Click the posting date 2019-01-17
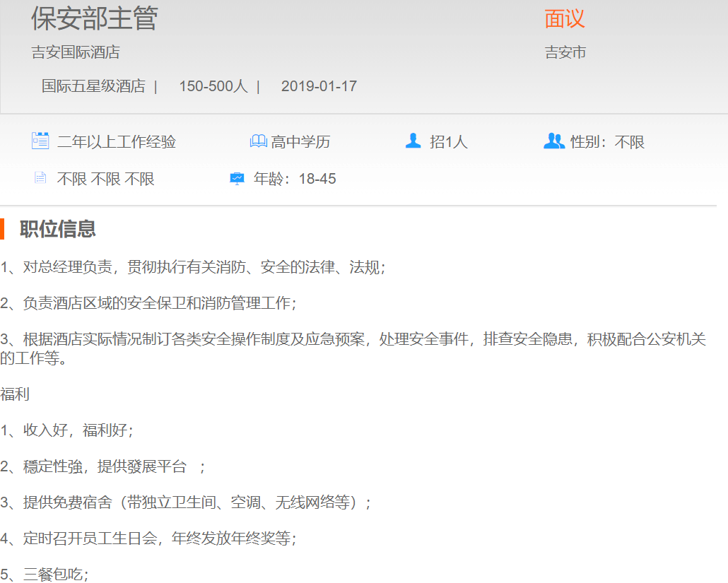This screenshot has width=728, height=583. point(319,86)
